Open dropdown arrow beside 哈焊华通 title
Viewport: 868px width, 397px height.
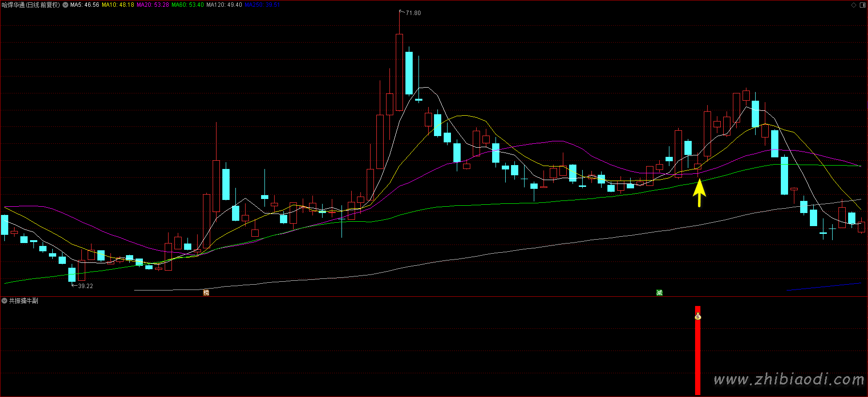click(65, 5)
